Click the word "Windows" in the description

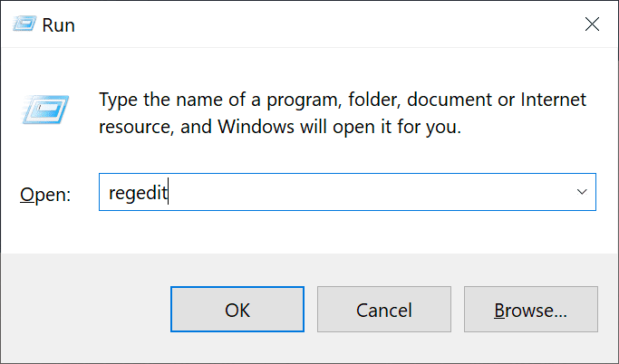(256, 127)
